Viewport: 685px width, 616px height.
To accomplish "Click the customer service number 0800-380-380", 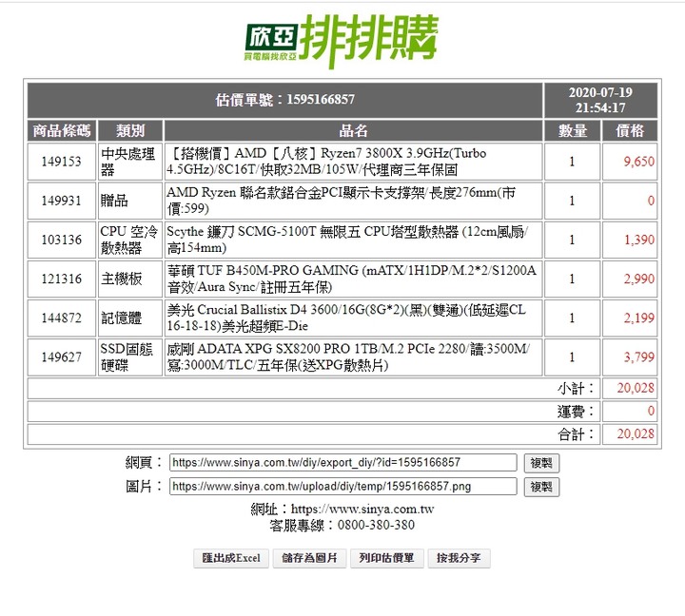I will click(x=376, y=525).
